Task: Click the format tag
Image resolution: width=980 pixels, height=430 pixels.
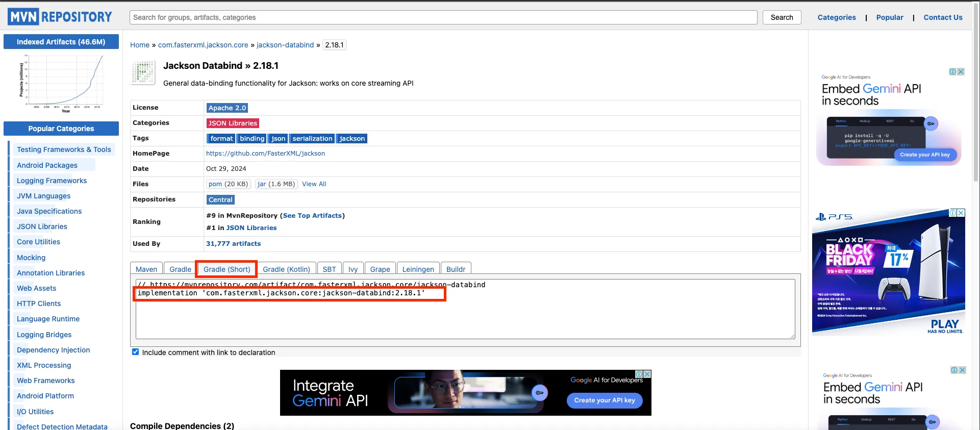Action: [221, 138]
